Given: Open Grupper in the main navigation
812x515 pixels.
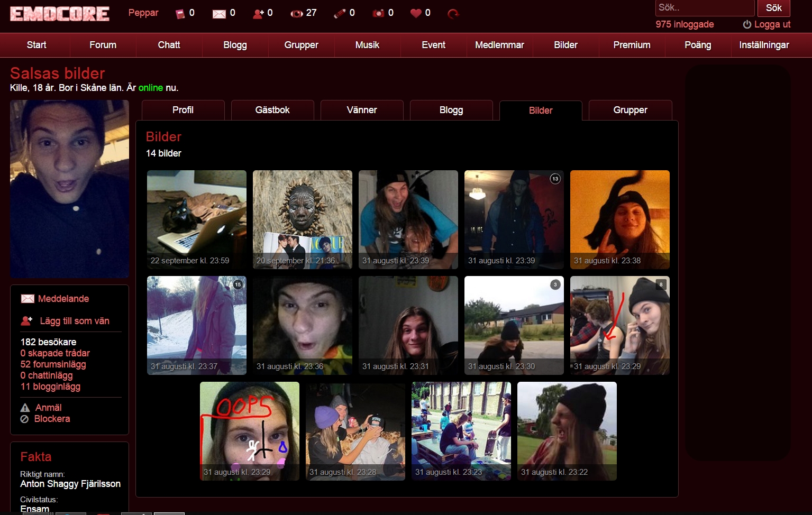Looking at the screenshot, I should pos(302,45).
